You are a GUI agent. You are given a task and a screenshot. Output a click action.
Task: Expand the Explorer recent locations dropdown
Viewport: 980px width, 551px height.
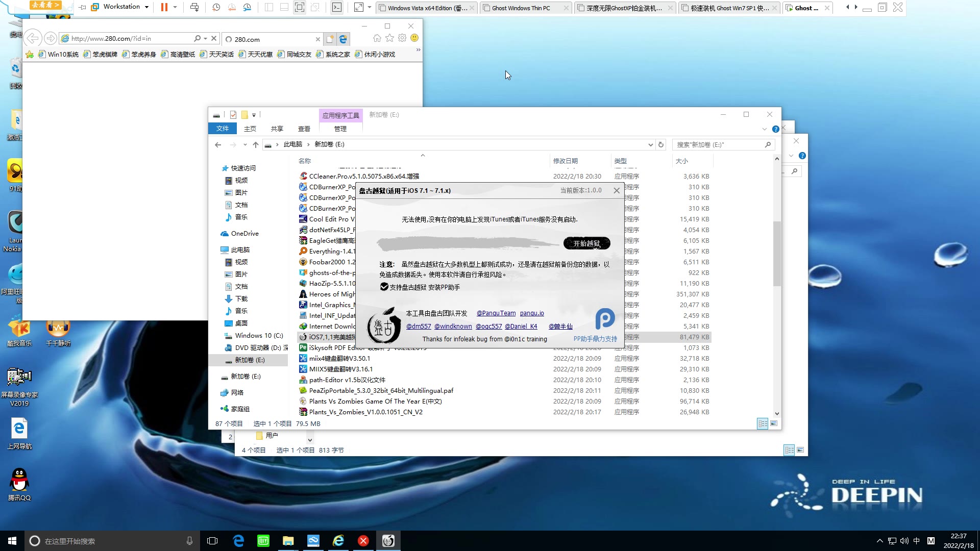coord(245,144)
